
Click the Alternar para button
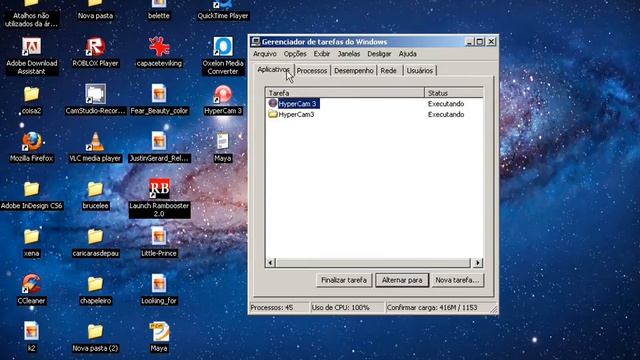click(x=402, y=280)
